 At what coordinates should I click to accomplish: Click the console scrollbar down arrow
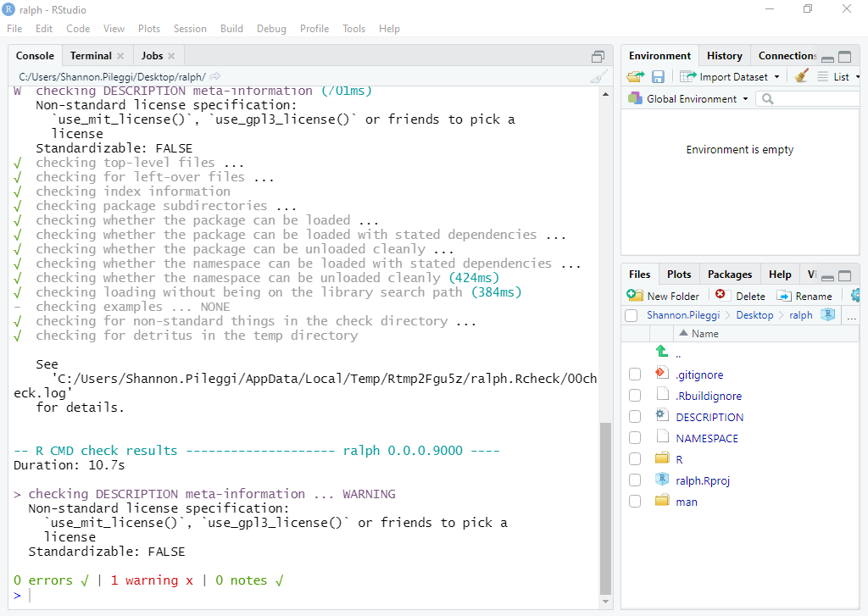[x=605, y=602]
